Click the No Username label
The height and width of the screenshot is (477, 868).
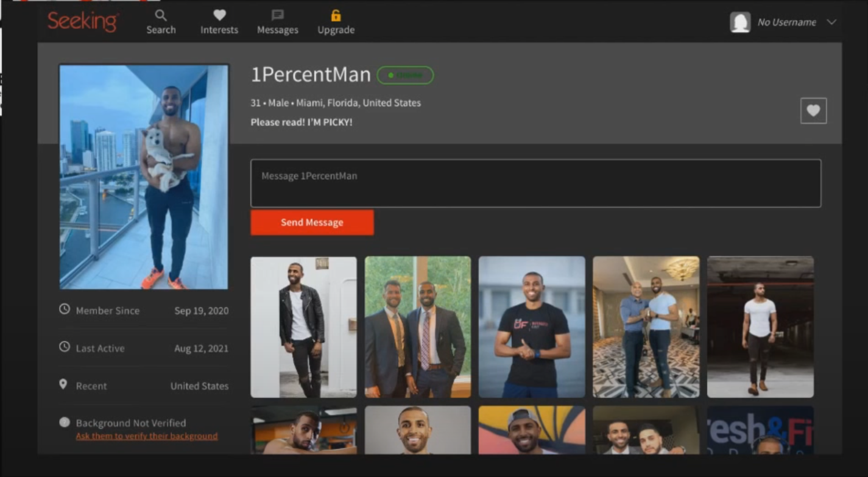point(786,22)
